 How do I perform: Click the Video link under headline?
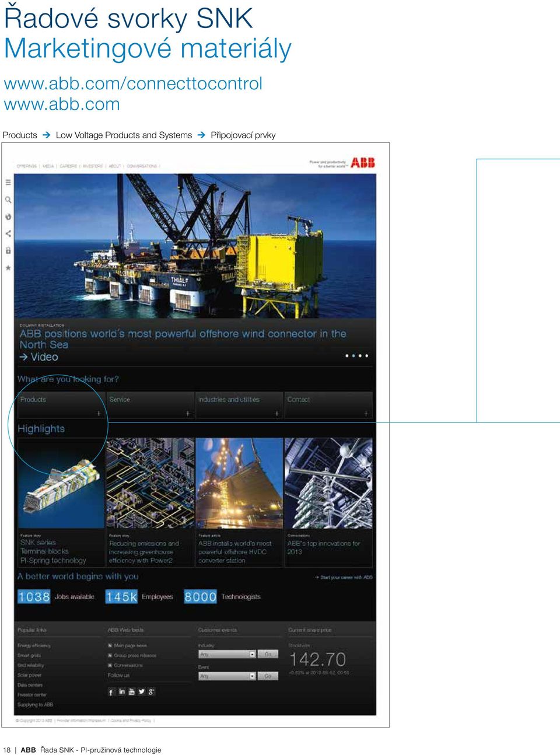39,357
